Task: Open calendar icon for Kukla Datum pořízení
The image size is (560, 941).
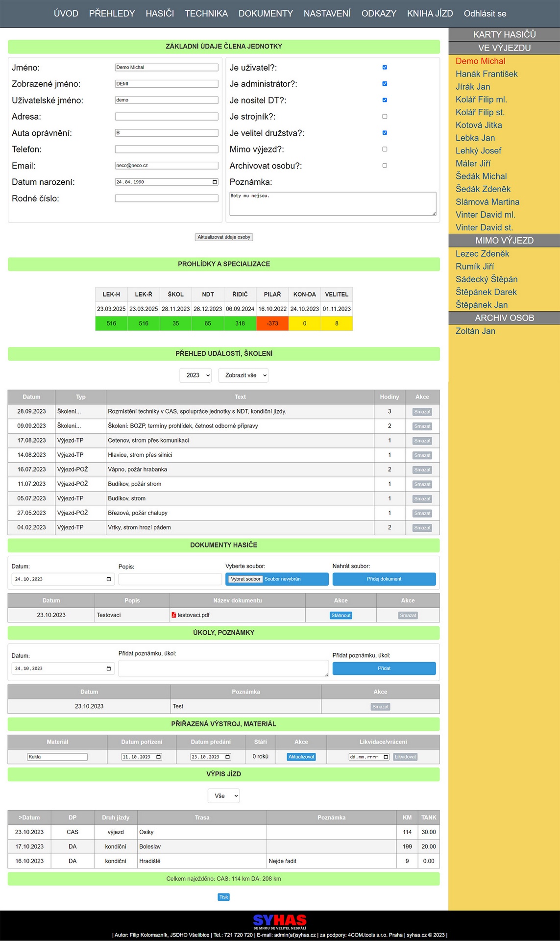Action: coord(158,757)
